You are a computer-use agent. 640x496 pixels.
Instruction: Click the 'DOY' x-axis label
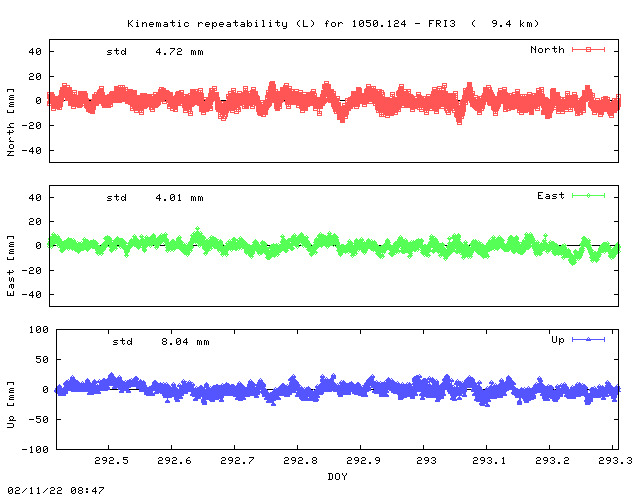pos(338,476)
